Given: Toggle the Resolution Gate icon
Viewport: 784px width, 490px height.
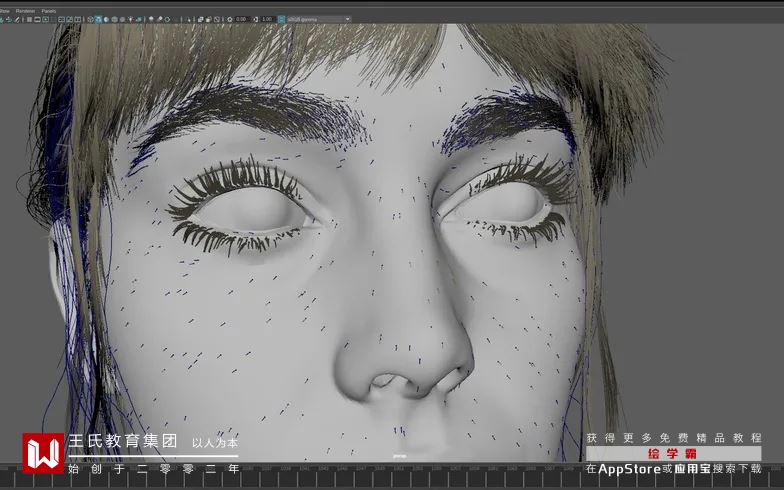Looking at the screenshot, I should pos(46,20).
